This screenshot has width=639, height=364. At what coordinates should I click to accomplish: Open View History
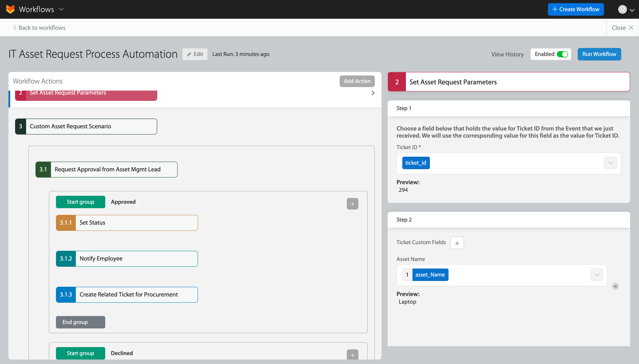[x=507, y=55]
